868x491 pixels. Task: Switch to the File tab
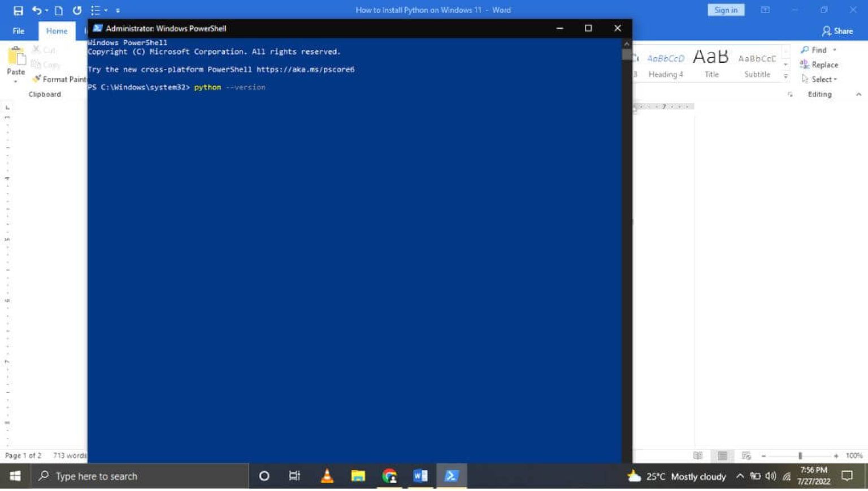tap(18, 31)
